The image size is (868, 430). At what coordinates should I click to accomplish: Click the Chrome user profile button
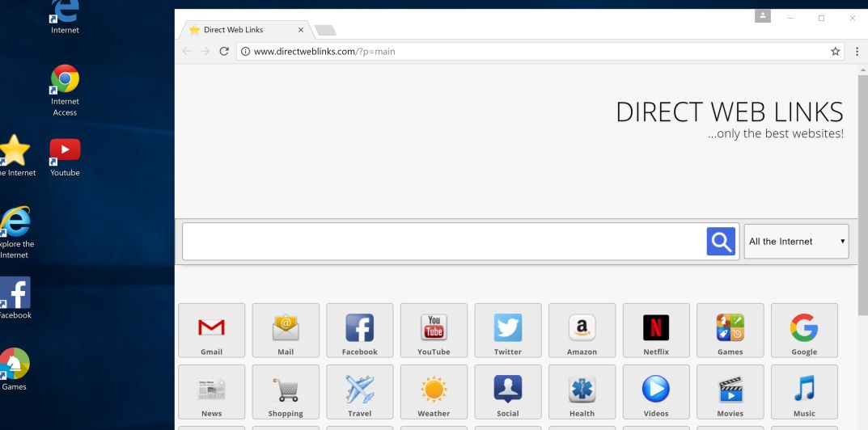pos(762,17)
